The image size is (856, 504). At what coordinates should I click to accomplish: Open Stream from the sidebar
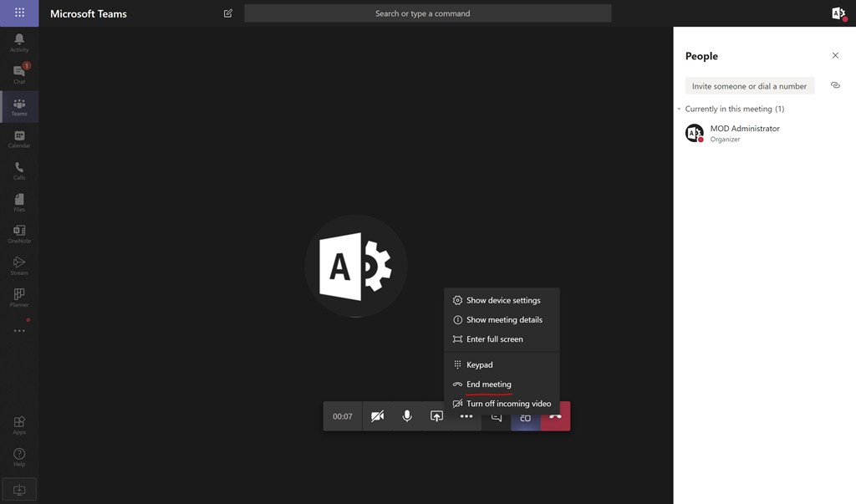click(18, 265)
